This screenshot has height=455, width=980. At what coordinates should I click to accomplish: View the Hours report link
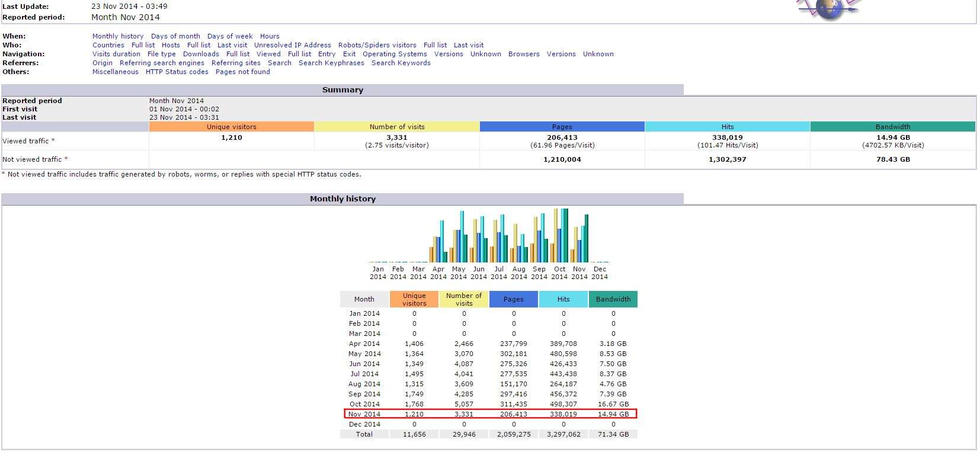click(270, 36)
